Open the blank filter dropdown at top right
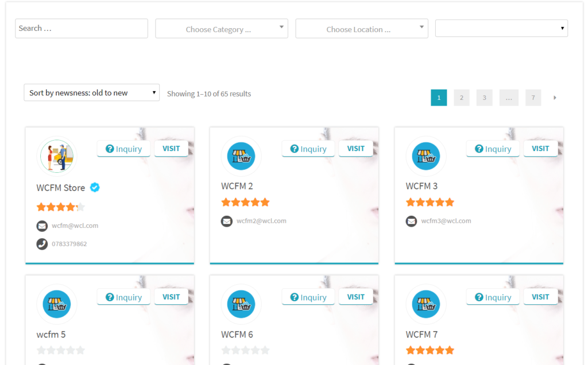The height and width of the screenshot is (365, 588). click(501, 29)
